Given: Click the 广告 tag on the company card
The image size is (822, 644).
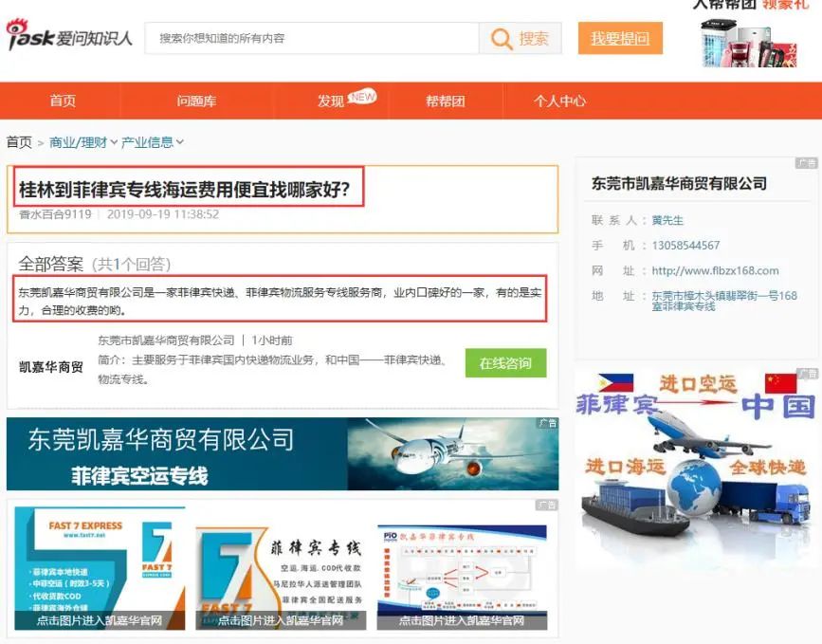Looking at the screenshot, I should [806, 163].
